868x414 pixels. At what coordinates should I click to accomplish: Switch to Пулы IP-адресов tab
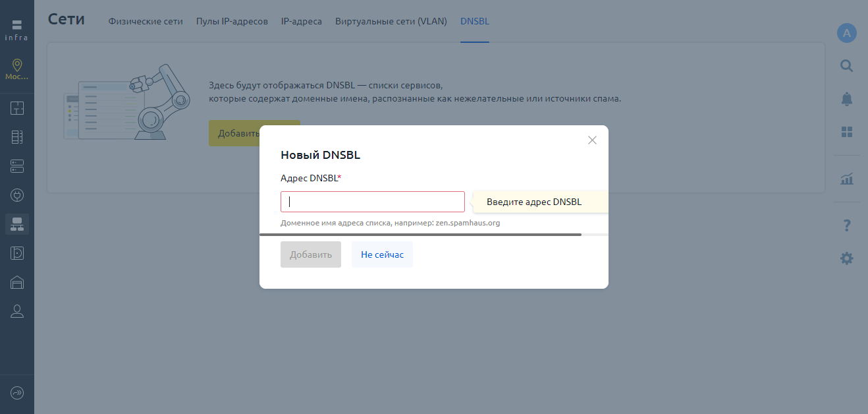coord(232,21)
